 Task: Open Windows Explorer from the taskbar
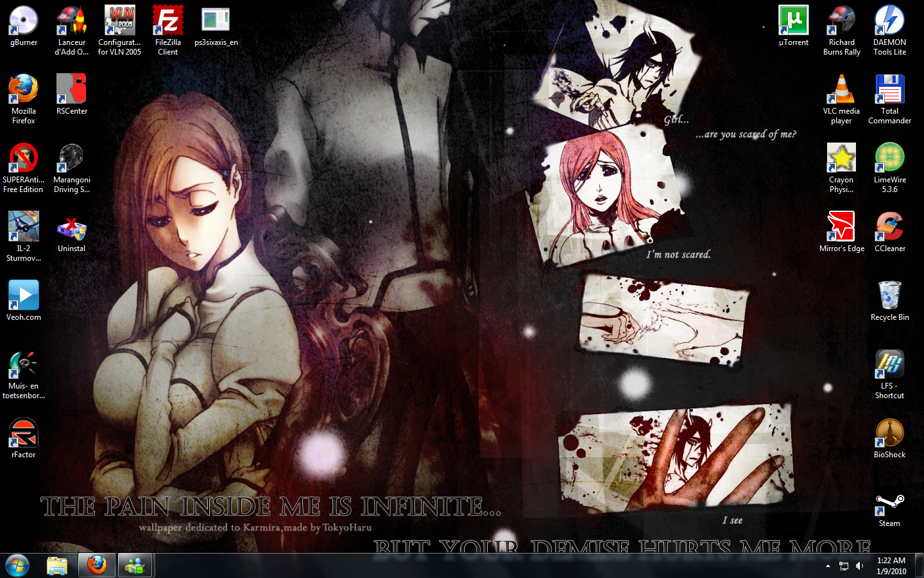point(58,565)
